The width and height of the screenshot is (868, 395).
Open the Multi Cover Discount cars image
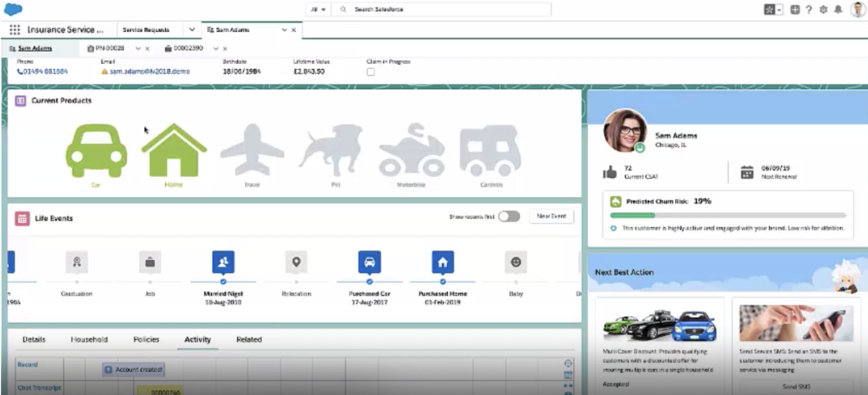pos(659,323)
